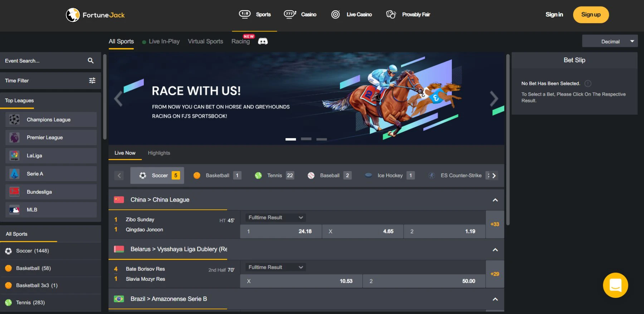Image resolution: width=644 pixels, height=314 pixels.
Task: Click the basketball icon beside Basketball (58)
Action: coord(9,268)
